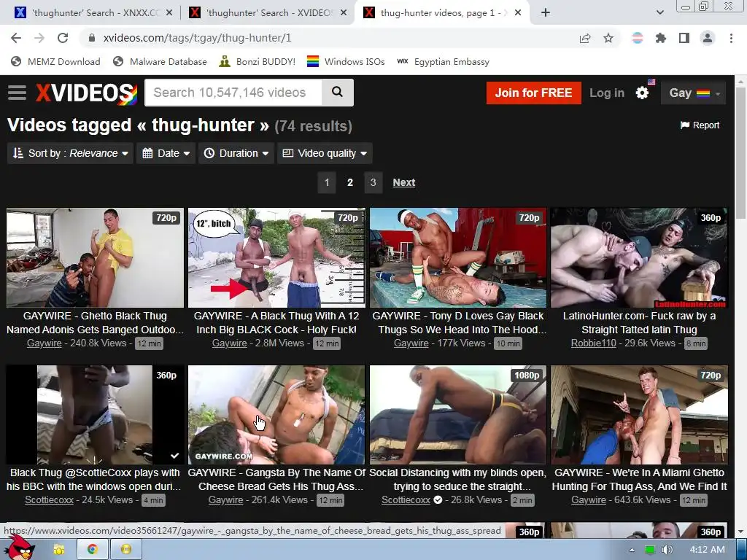Image resolution: width=747 pixels, height=560 pixels.
Task: Open the Chrome three-dot menu
Action: click(731, 38)
